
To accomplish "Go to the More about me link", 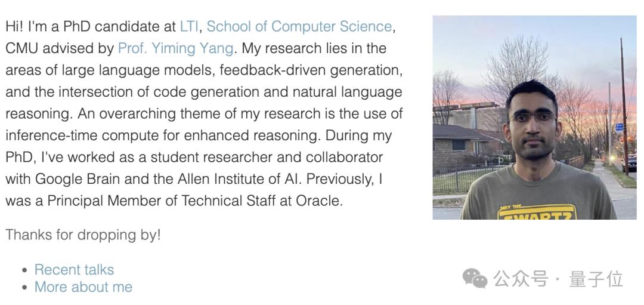I will coord(83,287).
